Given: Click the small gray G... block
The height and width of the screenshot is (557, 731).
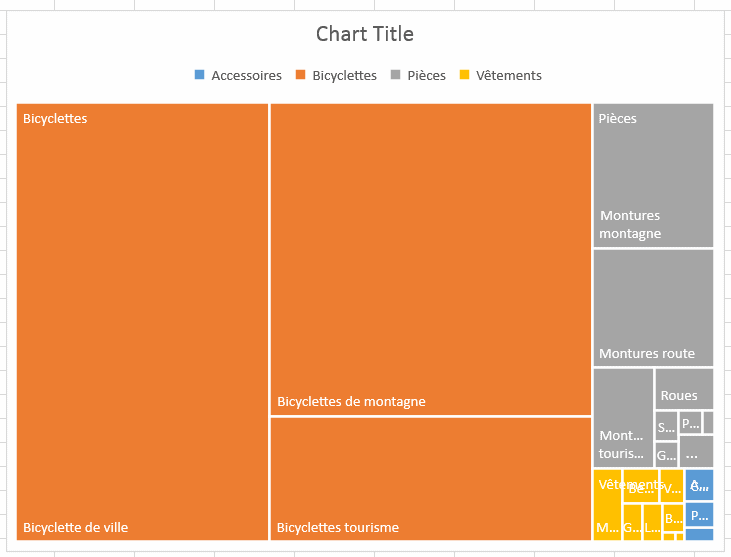Looking at the screenshot, I should point(666,454).
